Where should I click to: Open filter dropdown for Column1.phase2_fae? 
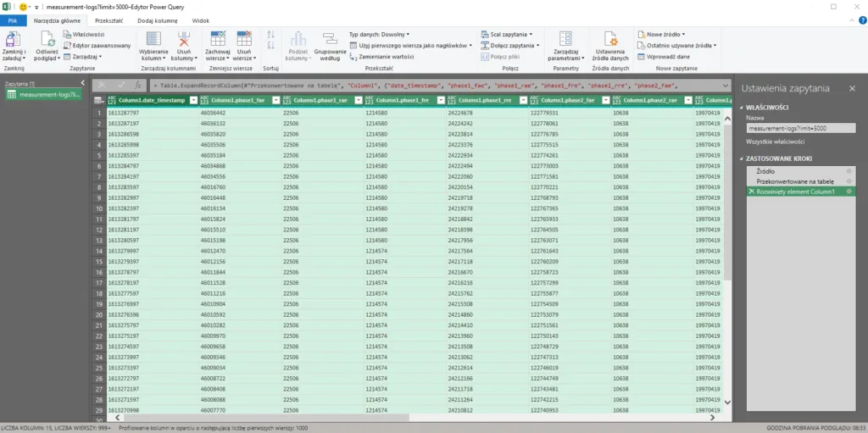pos(605,100)
